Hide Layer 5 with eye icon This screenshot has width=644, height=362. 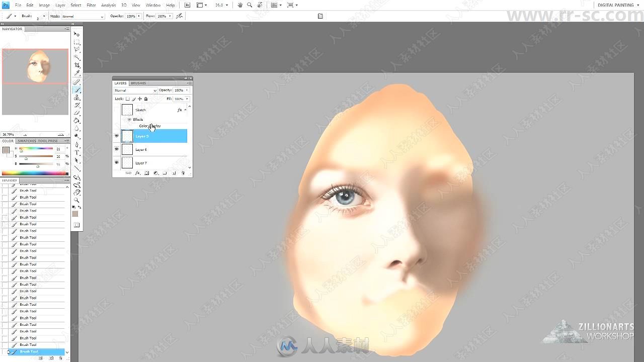[117, 136]
